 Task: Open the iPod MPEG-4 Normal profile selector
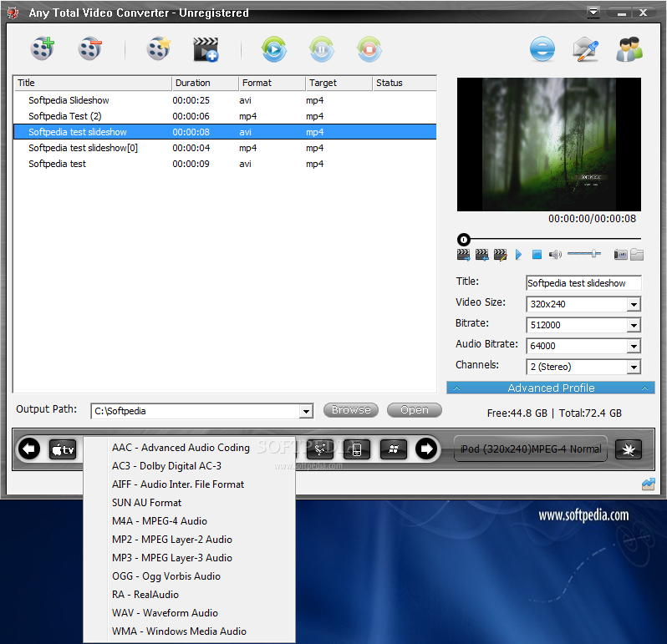tap(531, 449)
